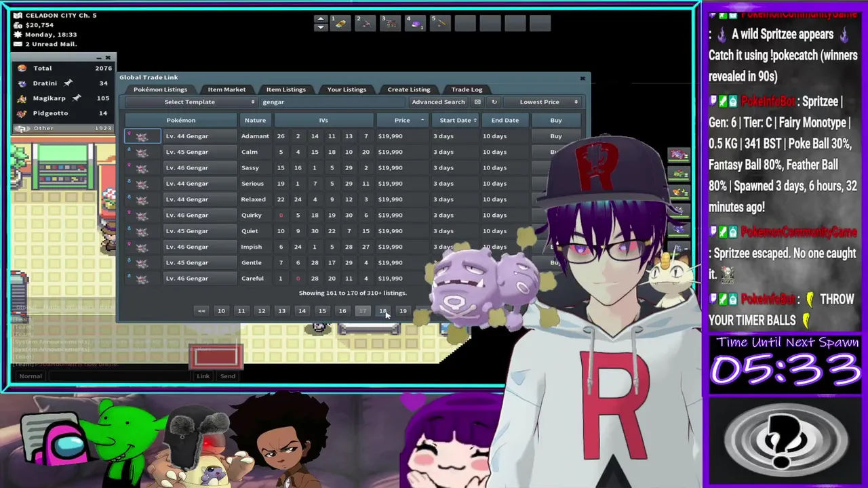Clear search with the X box icon
Screen dimensions: 868x488
click(x=477, y=102)
